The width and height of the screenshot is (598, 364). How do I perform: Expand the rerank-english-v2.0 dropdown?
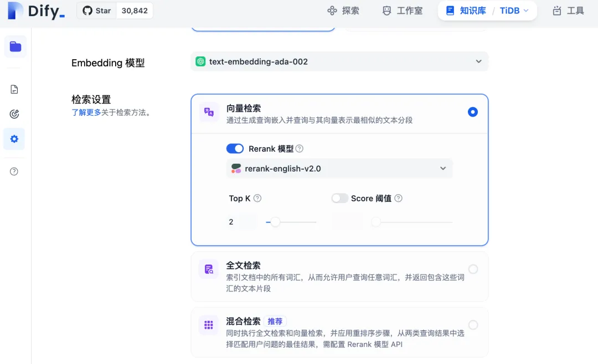339,168
